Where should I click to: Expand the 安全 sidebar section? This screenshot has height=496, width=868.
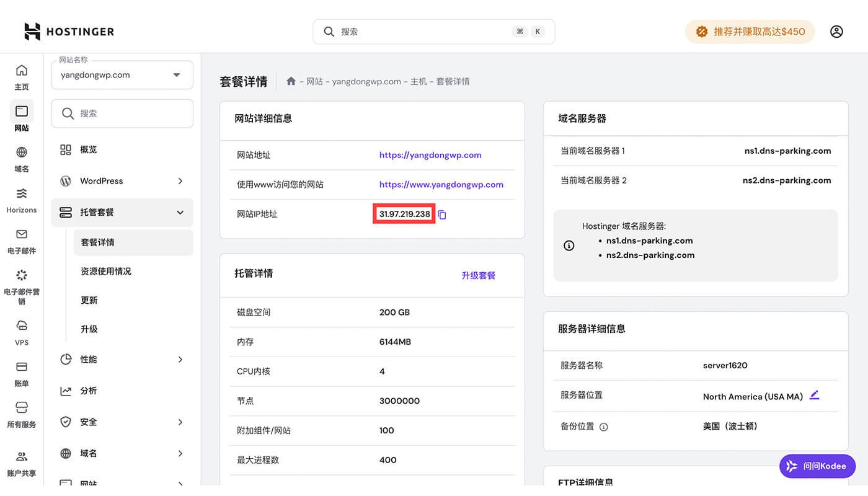pos(122,422)
